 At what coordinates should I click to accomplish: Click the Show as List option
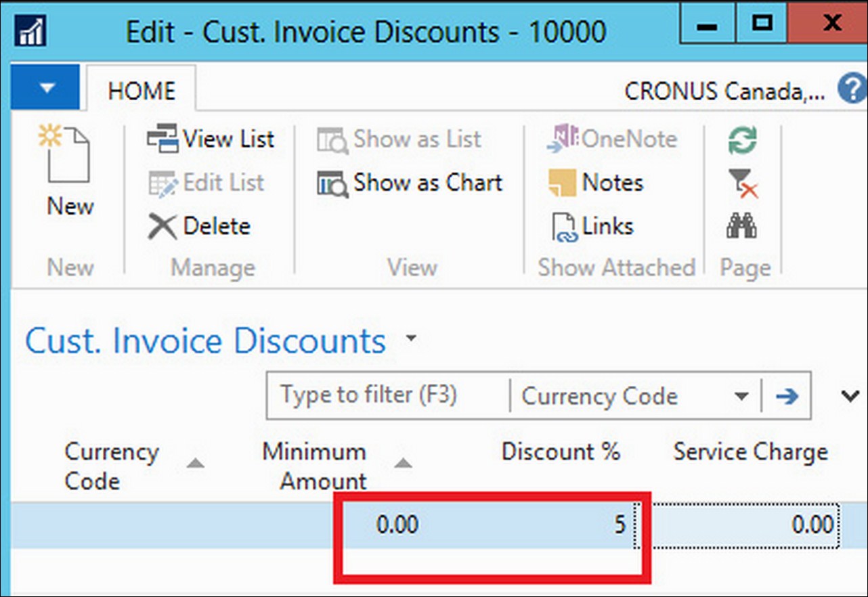tap(399, 139)
